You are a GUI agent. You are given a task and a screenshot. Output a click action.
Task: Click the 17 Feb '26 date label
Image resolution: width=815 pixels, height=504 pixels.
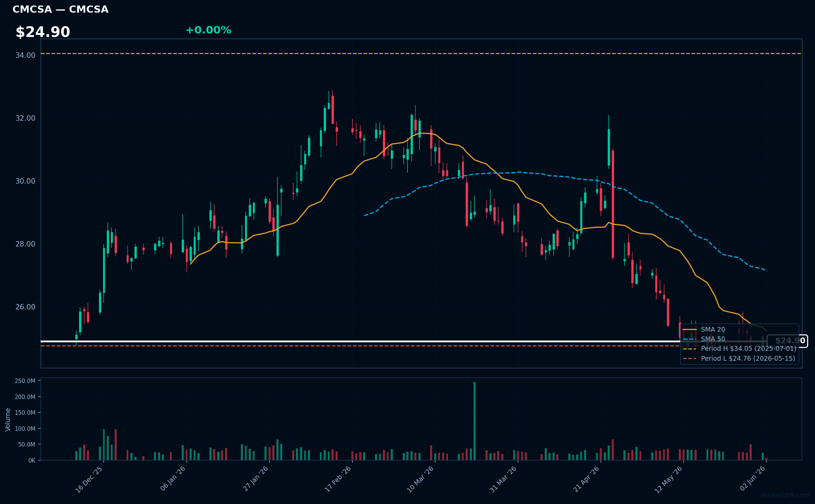pyautogui.click(x=338, y=479)
